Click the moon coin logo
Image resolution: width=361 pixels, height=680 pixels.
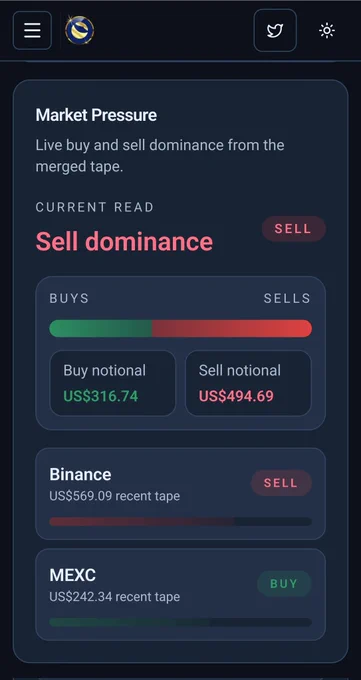79,30
